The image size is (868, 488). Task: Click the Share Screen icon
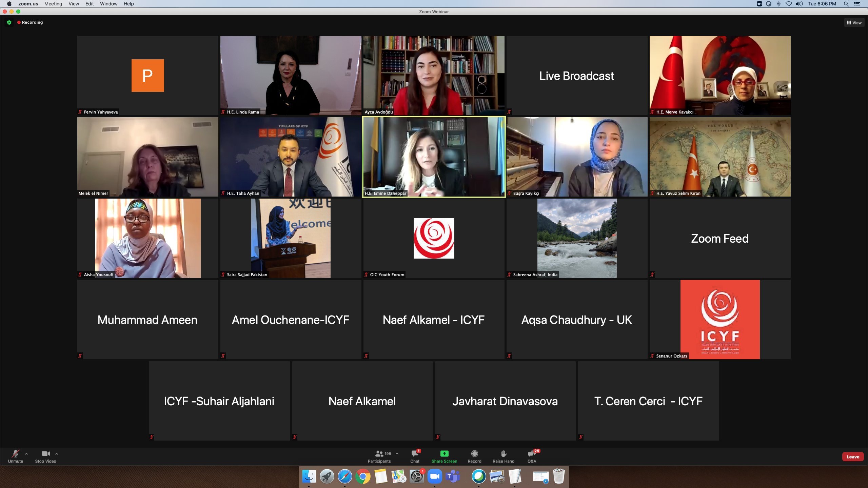pyautogui.click(x=444, y=454)
